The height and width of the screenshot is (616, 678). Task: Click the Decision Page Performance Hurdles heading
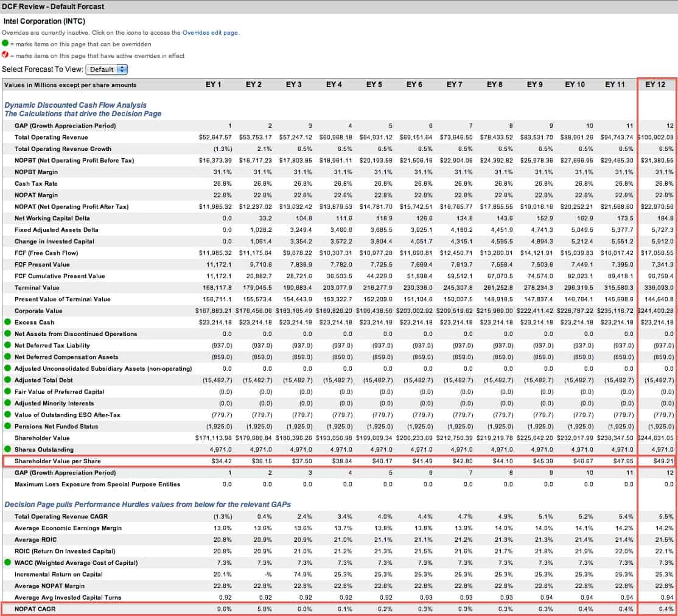(x=147, y=505)
